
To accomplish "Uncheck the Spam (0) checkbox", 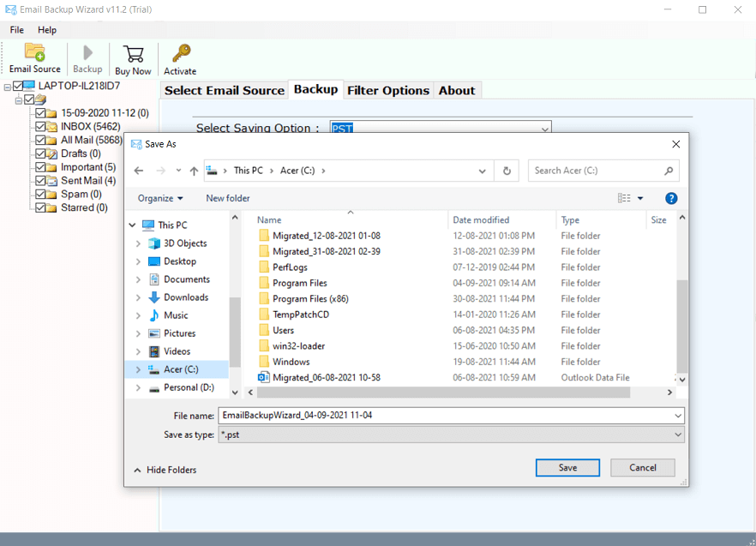I will pyautogui.click(x=40, y=194).
